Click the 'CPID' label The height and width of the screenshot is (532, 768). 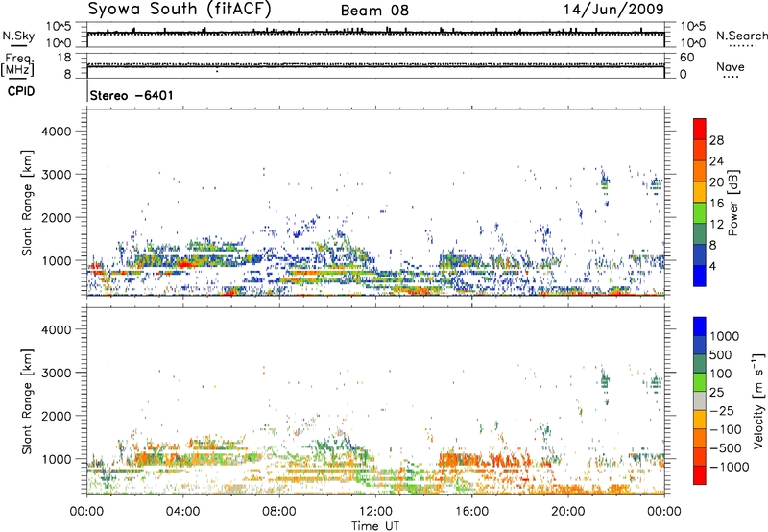(21, 91)
